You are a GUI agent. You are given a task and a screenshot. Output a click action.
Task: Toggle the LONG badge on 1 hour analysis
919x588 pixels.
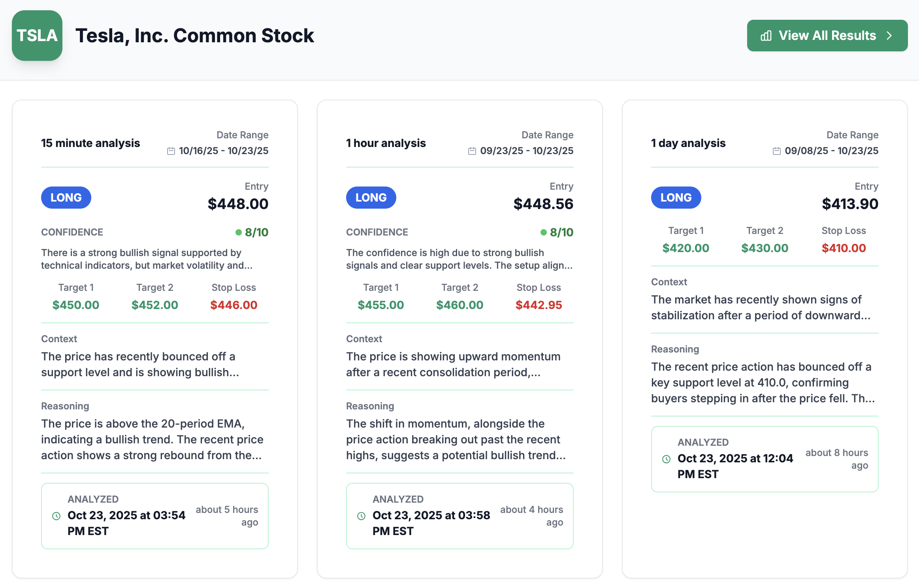(x=371, y=197)
